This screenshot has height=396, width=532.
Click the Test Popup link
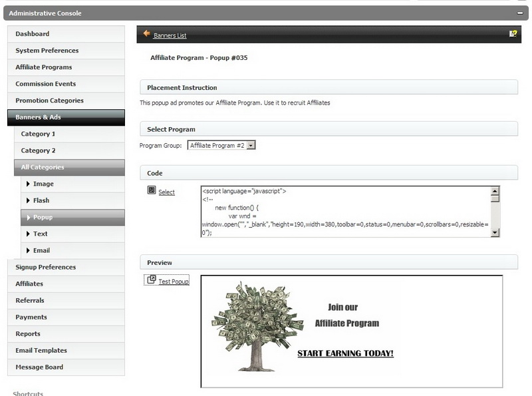[174, 282]
